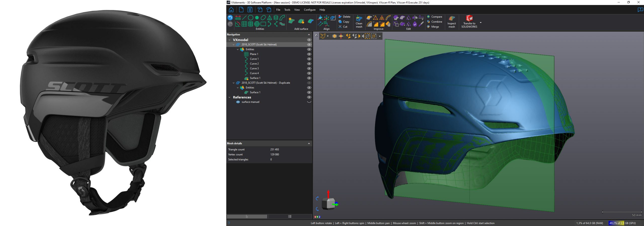Screen dimensions: 644x226
Task: Open the Configure menu
Action: pos(309,10)
